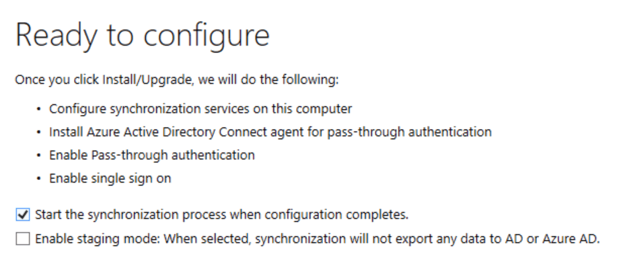
Task: Click bullet before 'Install Azure Active Directory'
Action: [38, 132]
